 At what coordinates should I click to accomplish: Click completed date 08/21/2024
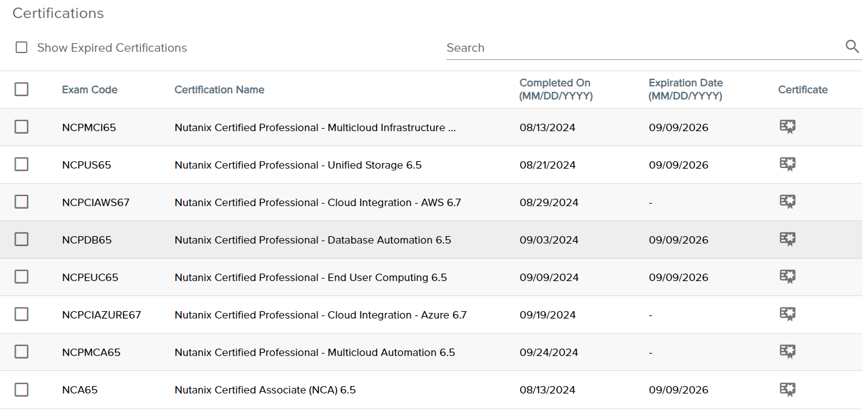[x=548, y=165]
